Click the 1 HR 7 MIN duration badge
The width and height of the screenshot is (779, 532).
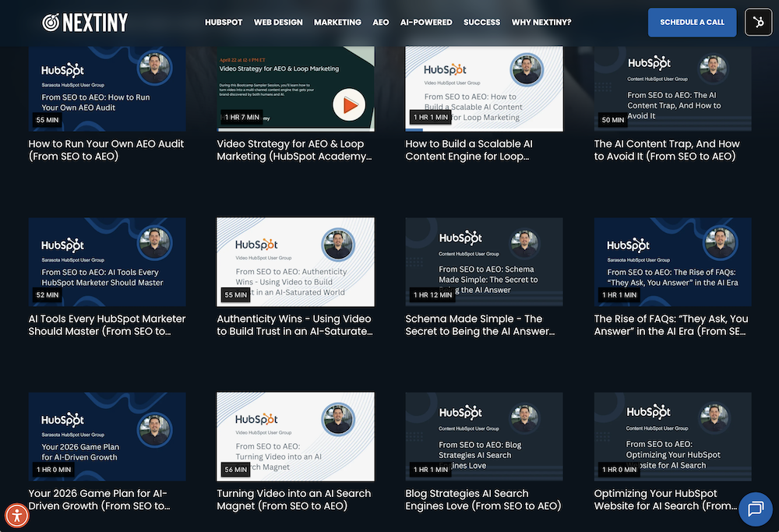[242, 118]
